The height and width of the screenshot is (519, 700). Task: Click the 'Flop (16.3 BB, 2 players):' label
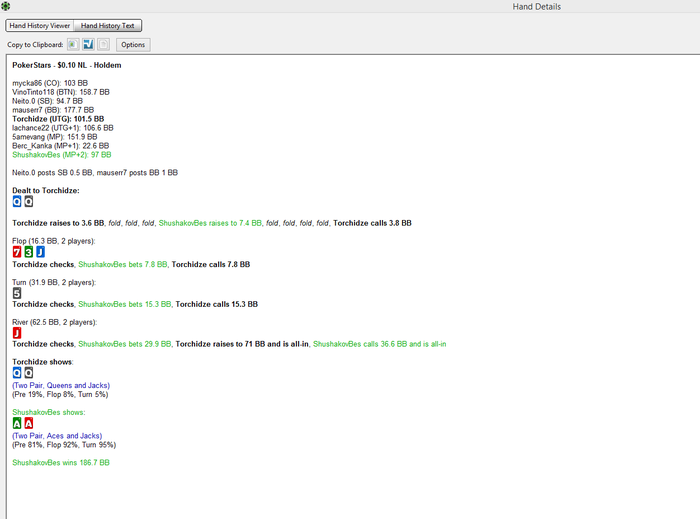click(x=54, y=241)
